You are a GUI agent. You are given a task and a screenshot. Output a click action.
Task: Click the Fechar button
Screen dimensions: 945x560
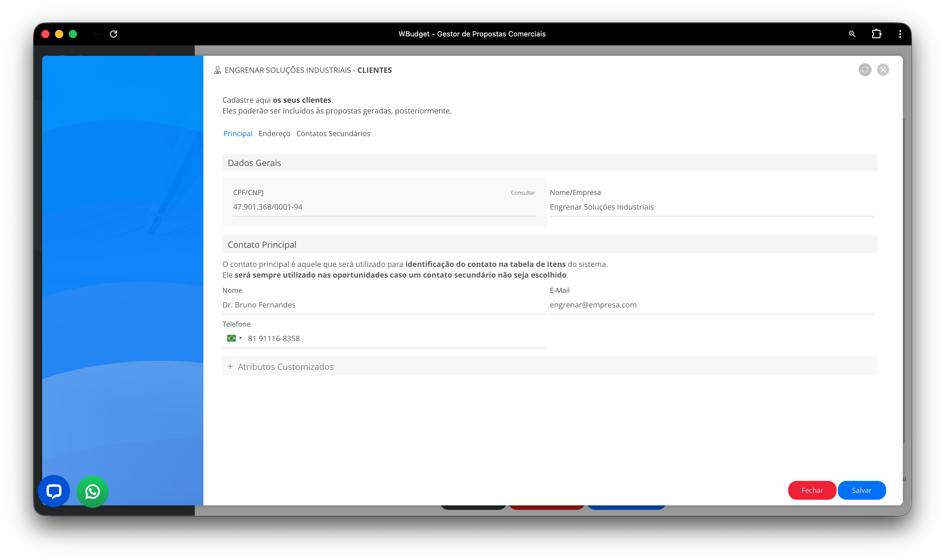click(x=812, y=490)
